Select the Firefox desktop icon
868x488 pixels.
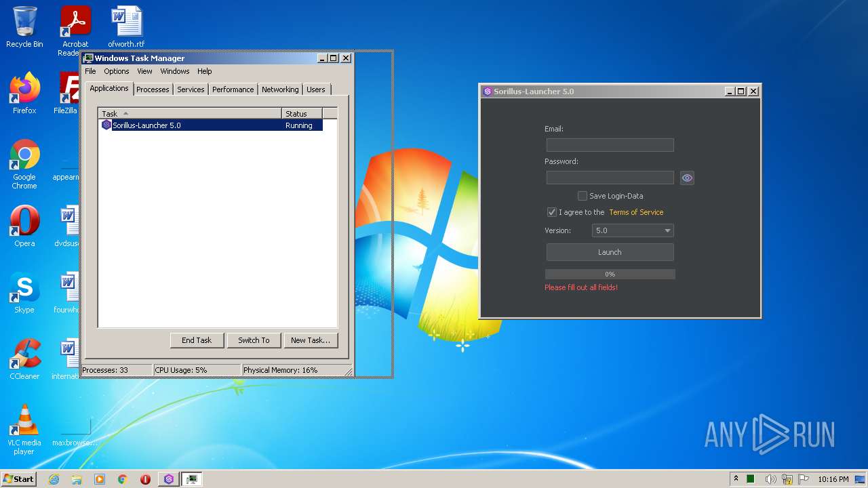[x=24, y=94]
